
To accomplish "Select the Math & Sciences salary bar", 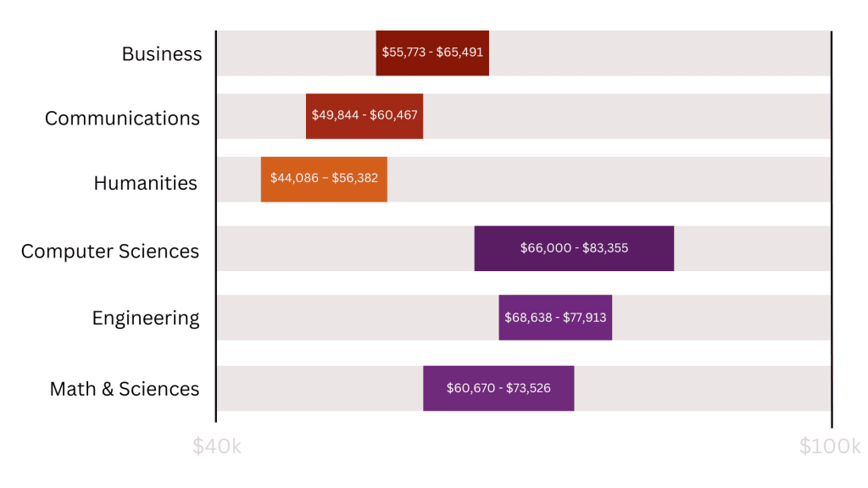I will [498, 388].
